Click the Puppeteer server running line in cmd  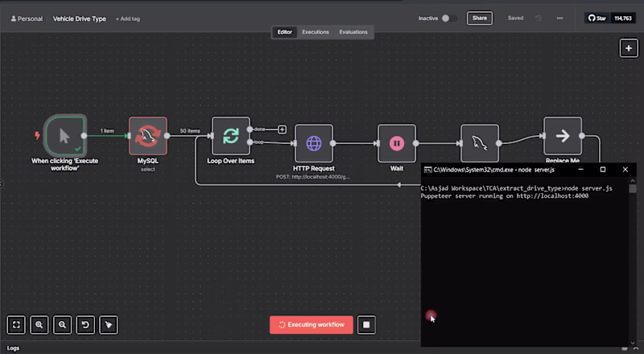click(x=505, y=196)
